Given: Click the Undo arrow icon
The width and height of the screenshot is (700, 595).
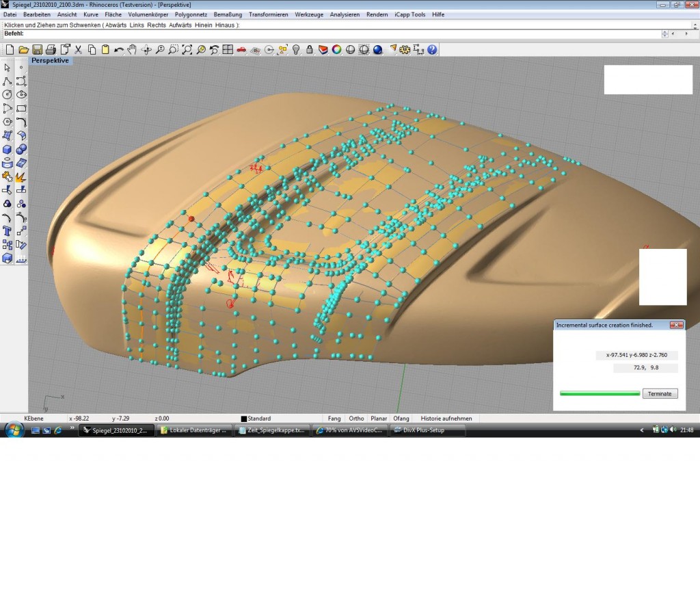Looking at the screenshot, I should pyautogui.click(x=118, y=50).
